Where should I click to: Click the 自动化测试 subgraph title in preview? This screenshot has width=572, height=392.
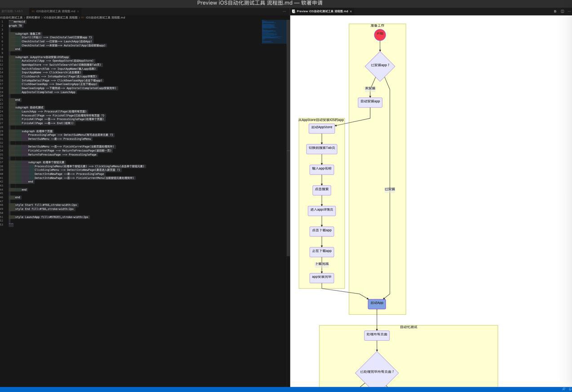[408, 327]
